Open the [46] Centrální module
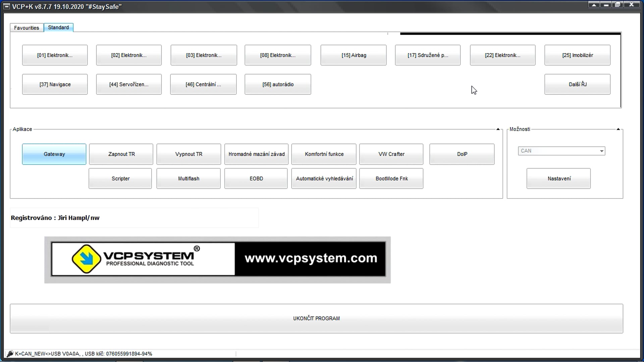This screenshot has width=644, height=362. click(203, 84)
